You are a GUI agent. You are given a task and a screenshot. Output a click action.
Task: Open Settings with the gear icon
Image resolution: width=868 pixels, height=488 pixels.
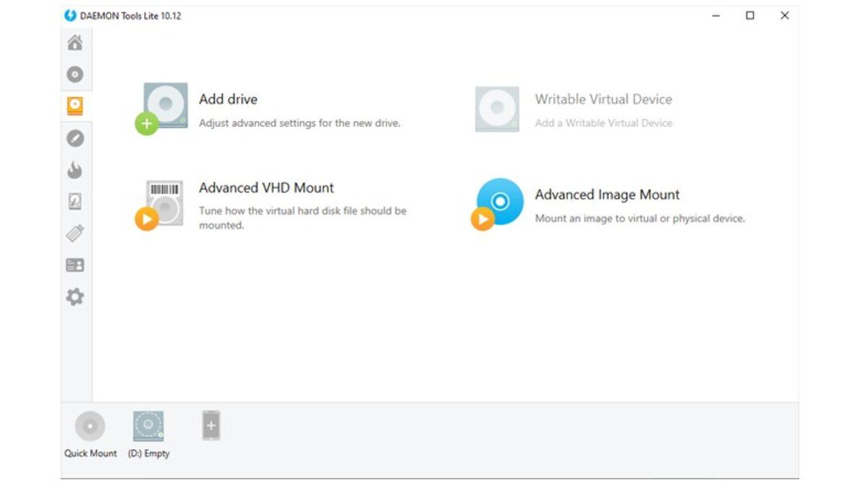coord(75,296)
